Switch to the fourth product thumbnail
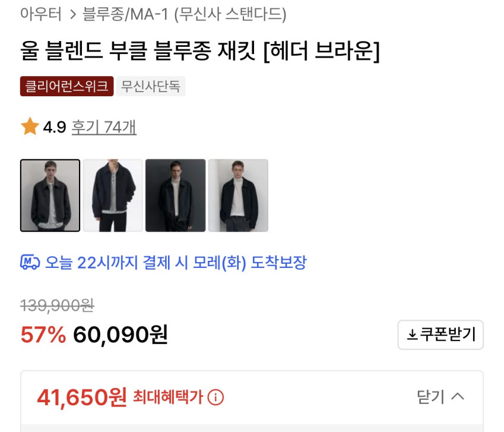504x432 pixels. click(238, 195)
